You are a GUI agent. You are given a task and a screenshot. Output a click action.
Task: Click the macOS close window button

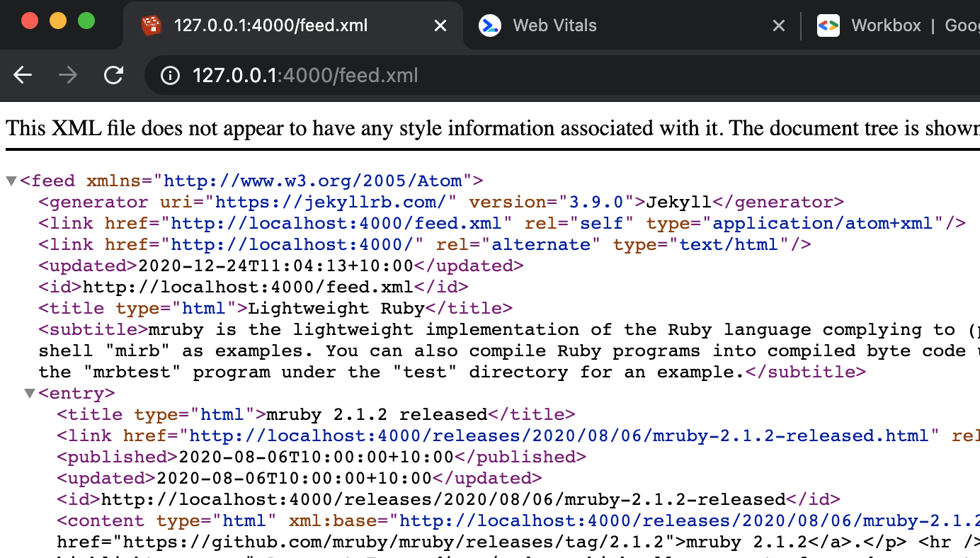(30, 21)
